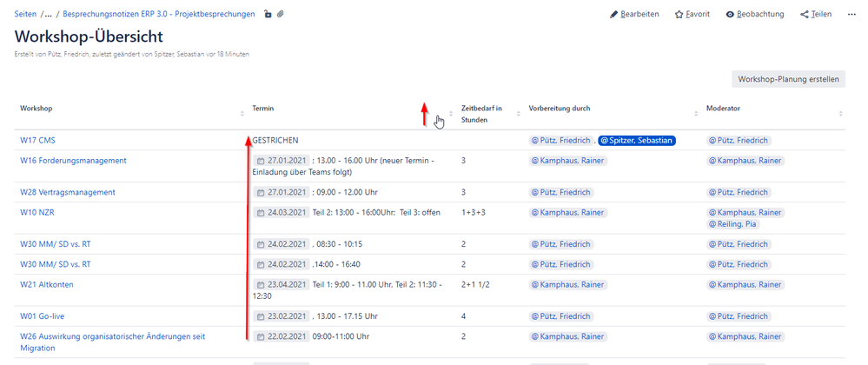Click the 23.02.2021 date lozenge

282,316
